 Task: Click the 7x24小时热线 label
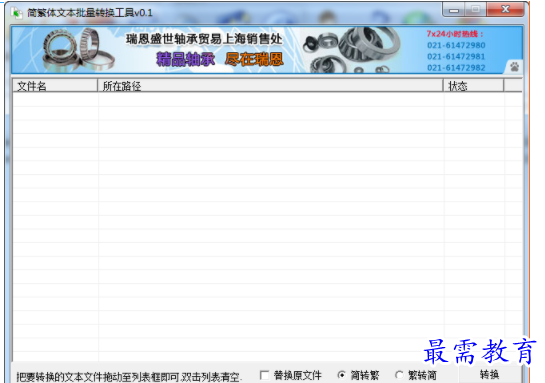(x=455, y=34)
